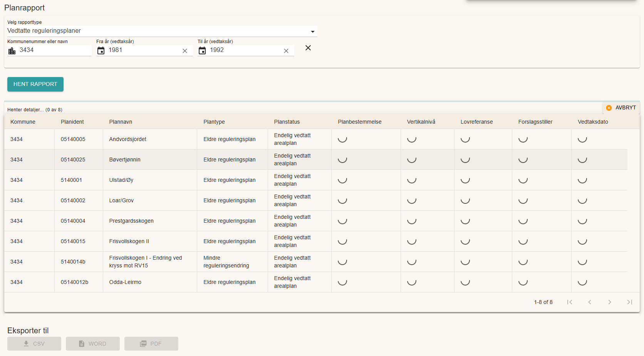The width and height of the screenshot is (644, 356).
Task: Click into the Kommunenummer eller navn field
Action: 54,50
